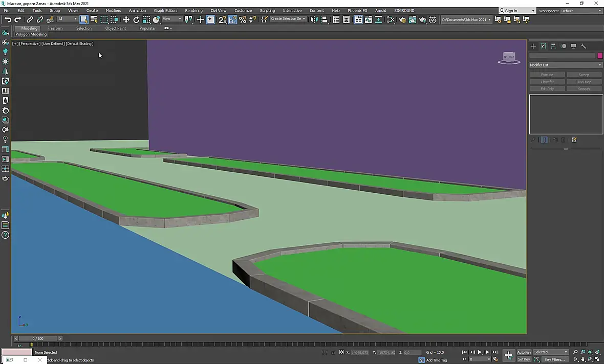This screenshot has width=604, height=364.
Task: Select the Select and Rotate tool
Action: 136,19
